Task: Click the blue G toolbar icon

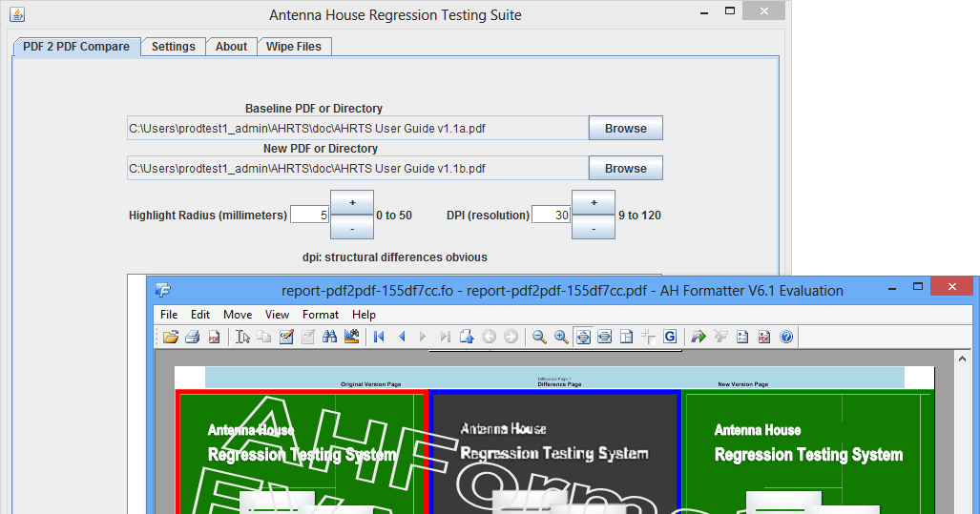Action: coord(670,338)
